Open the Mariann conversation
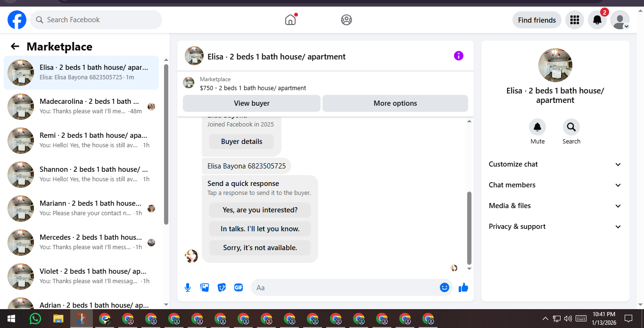Image resolution: width=644 pixels, height=328 pixels. [x=81, y=209]
